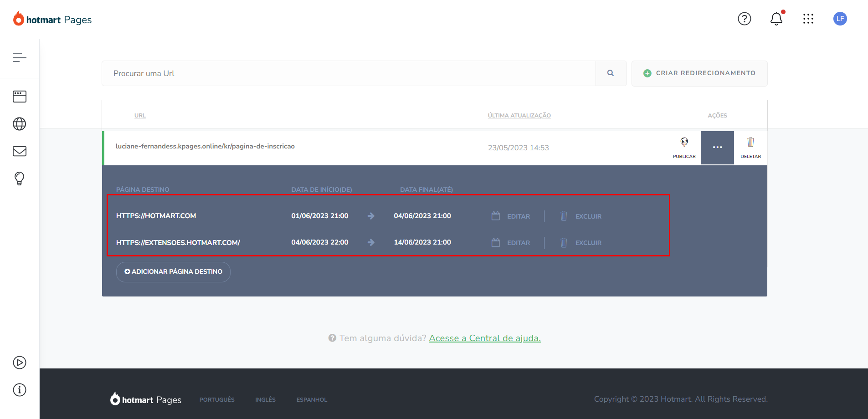Select the luciane-fernandess.kpages.online URL text
The width and height of the screenshot is (868, 419).
click(x=205, y=146)
